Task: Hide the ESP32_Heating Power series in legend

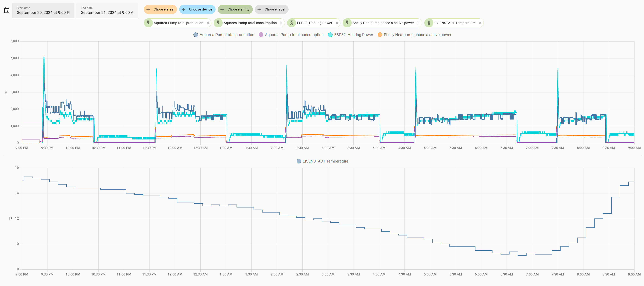Action: point(351,35)
